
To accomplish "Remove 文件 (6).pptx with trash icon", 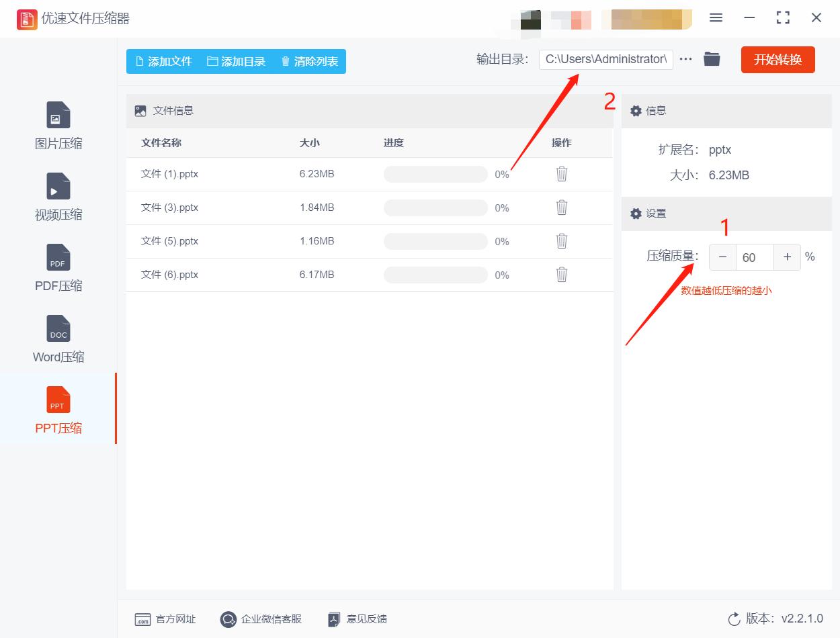I will coord(561,275).
